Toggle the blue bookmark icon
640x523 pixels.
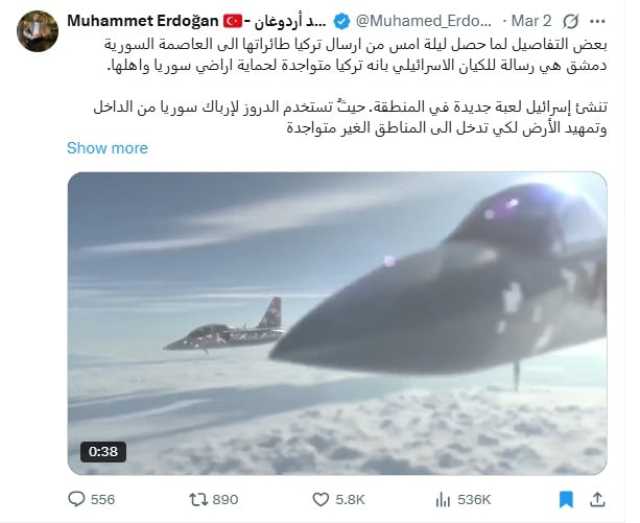(x=566, y=499)
